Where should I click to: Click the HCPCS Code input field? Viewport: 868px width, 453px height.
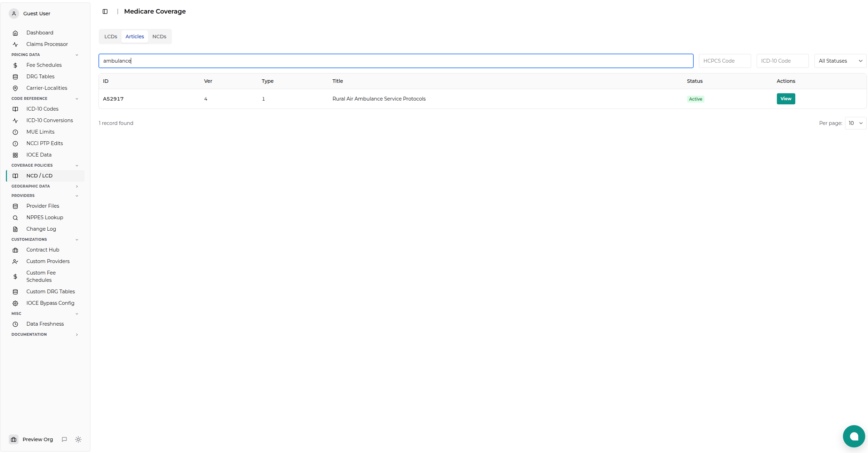(725, 61)
